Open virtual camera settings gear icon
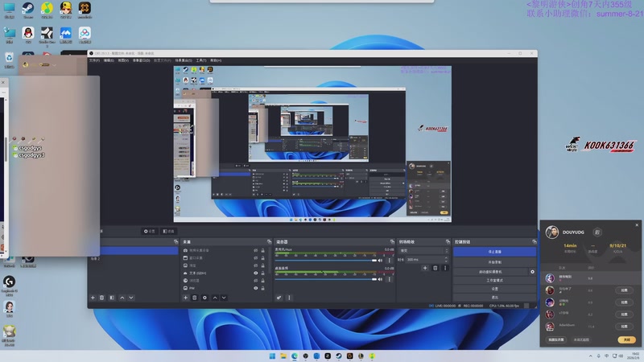The width and height of the screenshot is (644, 362). click(x=532, y=272)
